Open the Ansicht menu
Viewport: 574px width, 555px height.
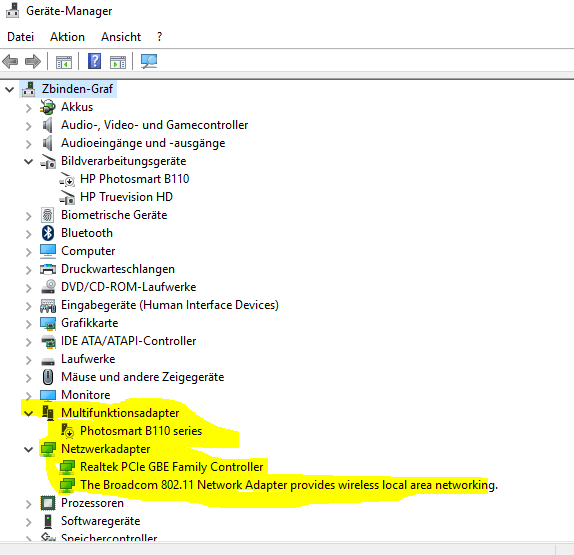pyautogui.click(x=121, y=37)
